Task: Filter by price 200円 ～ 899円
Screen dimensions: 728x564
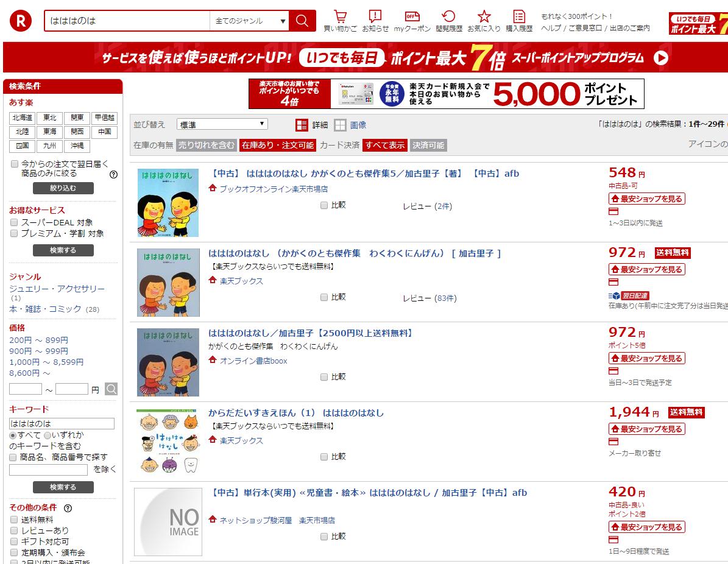Action: [38, 340]
